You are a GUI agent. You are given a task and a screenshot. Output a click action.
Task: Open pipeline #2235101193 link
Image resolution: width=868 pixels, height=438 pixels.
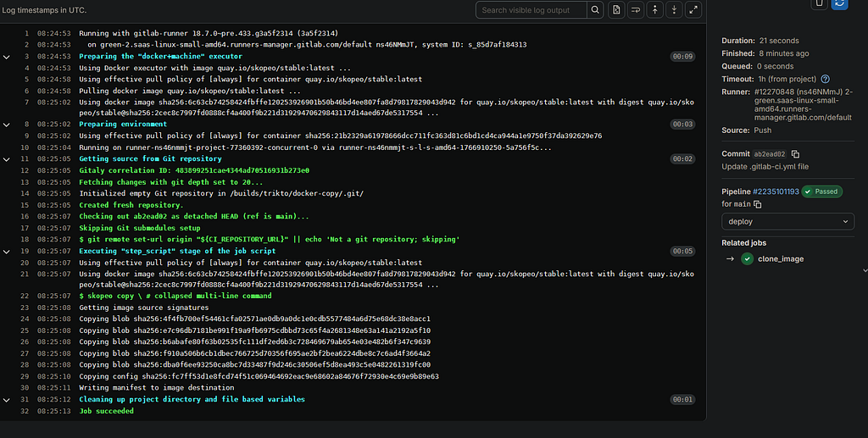776,191
